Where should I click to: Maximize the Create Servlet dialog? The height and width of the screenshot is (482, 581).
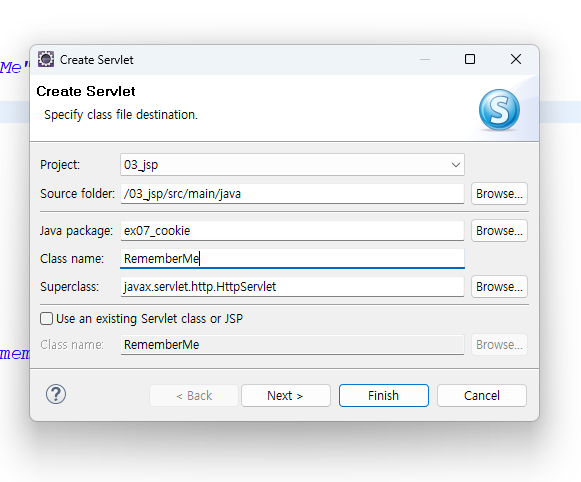(470, 59)
